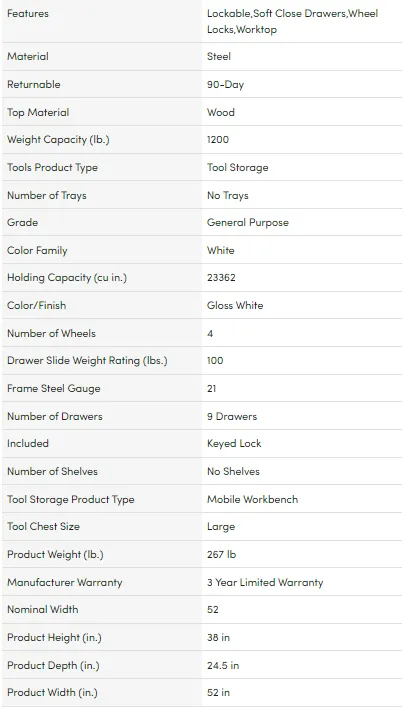Click the Product Width (in.) label
Image resolution: width=409 pixels, height=710 pixels.
point(53,692)
